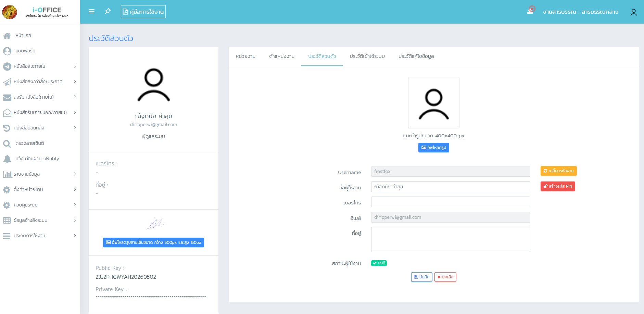Click the history icon for หนังสือย้อนหลัง
The image size is (644, 314).
point(7,128)
